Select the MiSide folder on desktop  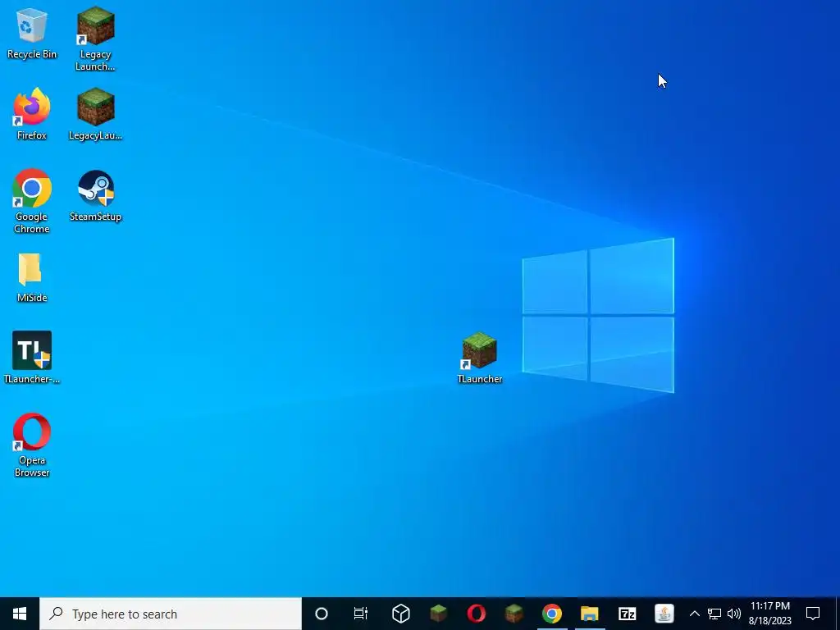point(32,277)
